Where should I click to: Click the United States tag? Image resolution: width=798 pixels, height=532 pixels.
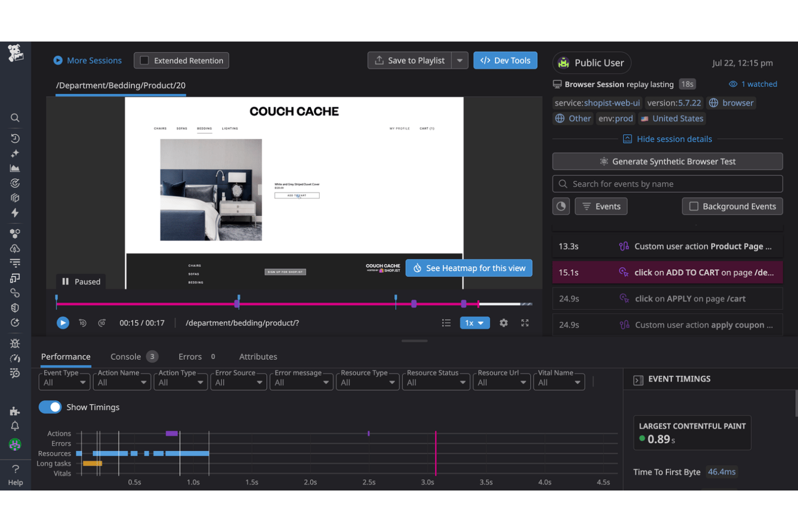pos(672,119)
